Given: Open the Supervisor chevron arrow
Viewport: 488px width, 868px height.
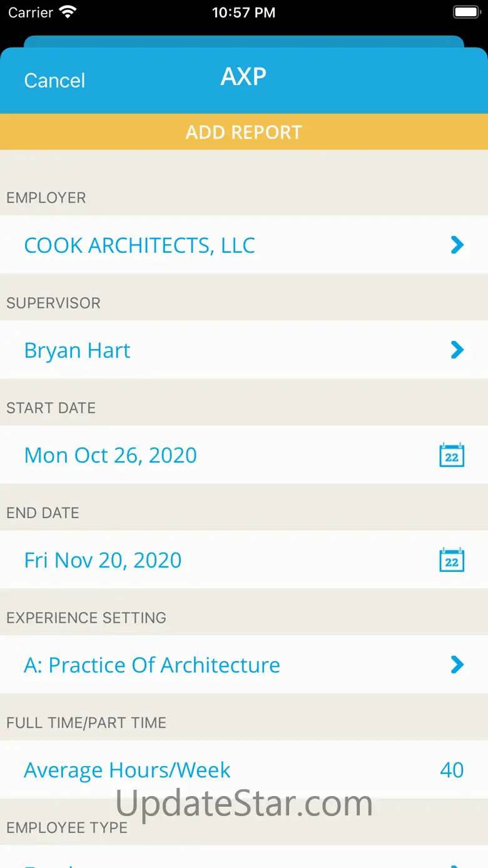Looking at the screenshot, I should pyautogui.click(x=457, y=350).
